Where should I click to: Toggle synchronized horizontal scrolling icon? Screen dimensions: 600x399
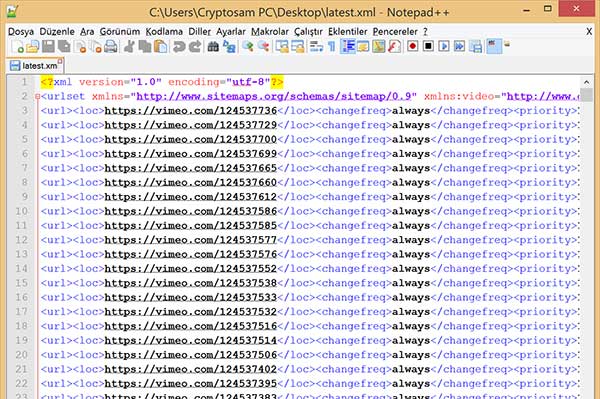[298, 46]
